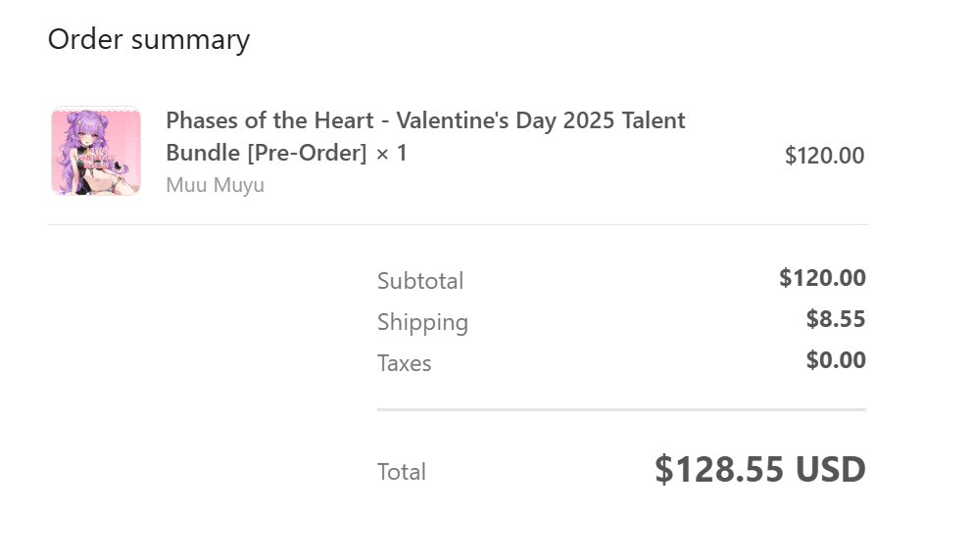
Task: Click the Taxes label
Action: click(404, 363)
